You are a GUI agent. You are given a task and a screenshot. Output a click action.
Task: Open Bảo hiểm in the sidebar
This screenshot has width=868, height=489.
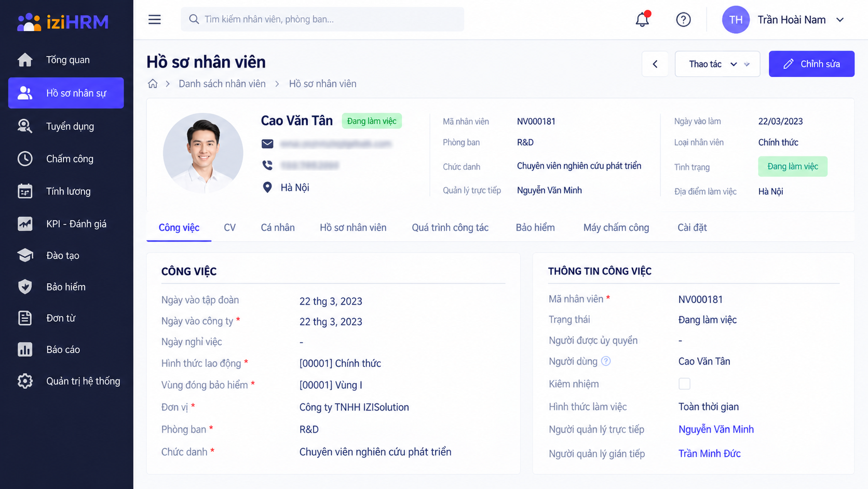click(x=66, y=287)
